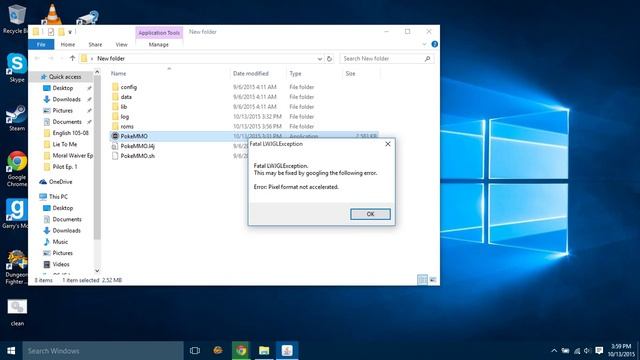Switch to the View ribbon tab

(121, 44)
